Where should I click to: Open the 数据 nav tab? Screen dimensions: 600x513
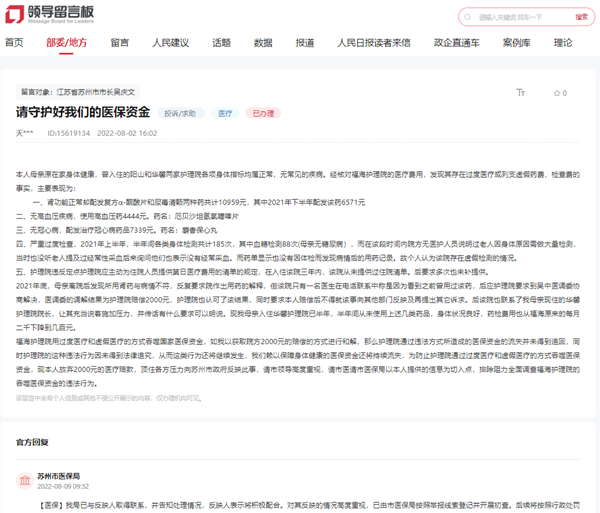click(x=263, y=42)
